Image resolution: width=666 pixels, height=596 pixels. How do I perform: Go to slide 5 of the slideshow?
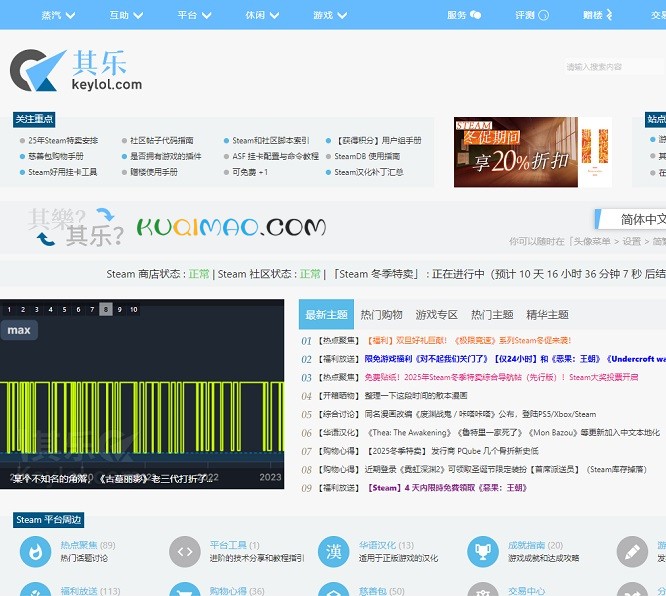(65, 309)
